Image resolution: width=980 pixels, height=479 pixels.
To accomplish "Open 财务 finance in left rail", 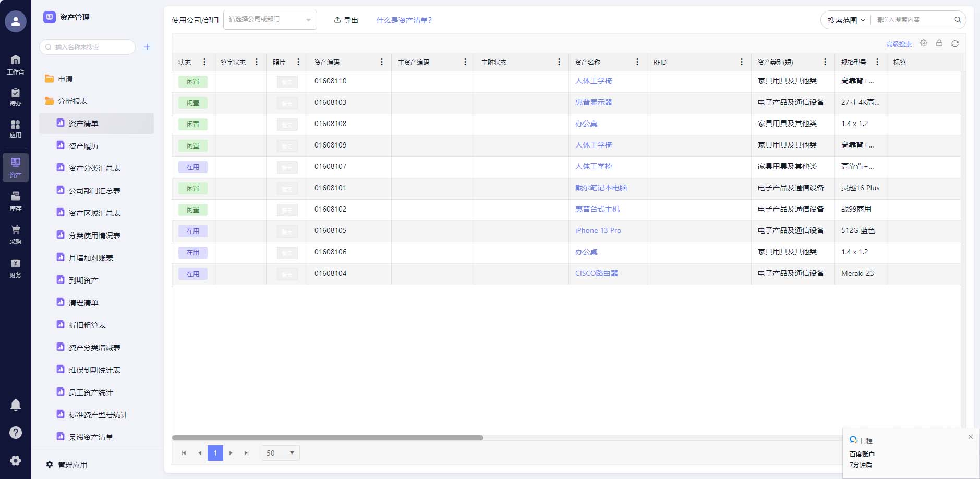I will click(x=16, y=267).
